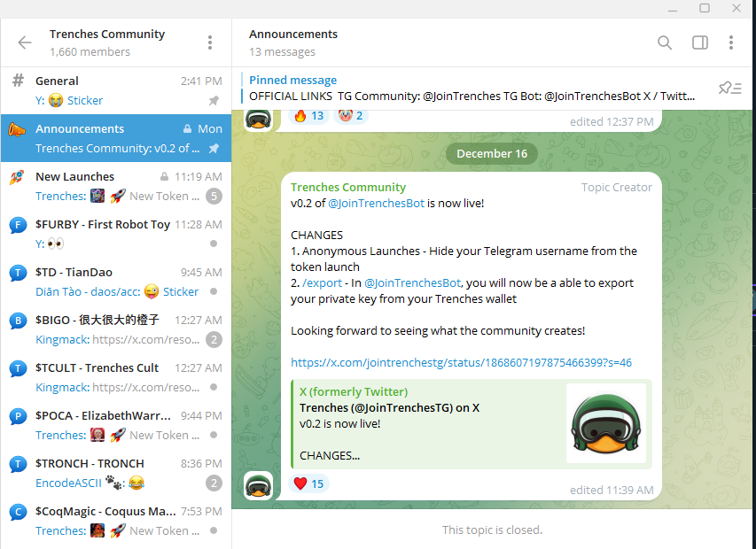Click the General hashtag icon
The width and height of the screenshot is (756, 549).
[x=18, y=80]
